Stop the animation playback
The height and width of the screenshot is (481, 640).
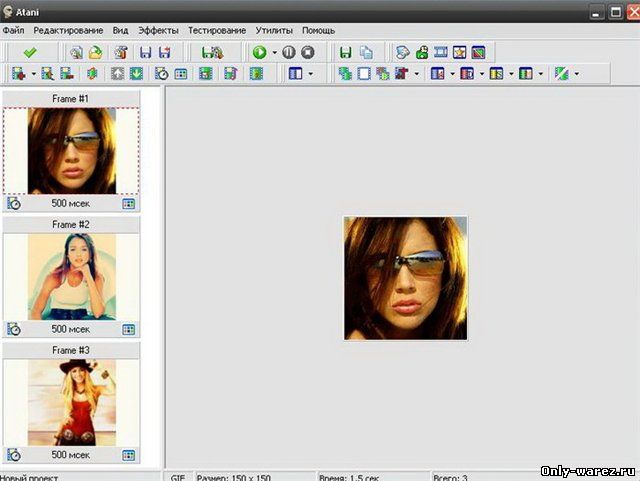click(308, 52)
